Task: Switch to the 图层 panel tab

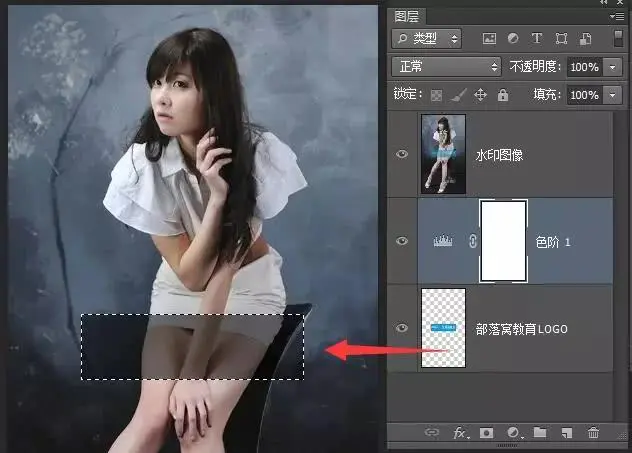Action: click(x=407, y=17)
